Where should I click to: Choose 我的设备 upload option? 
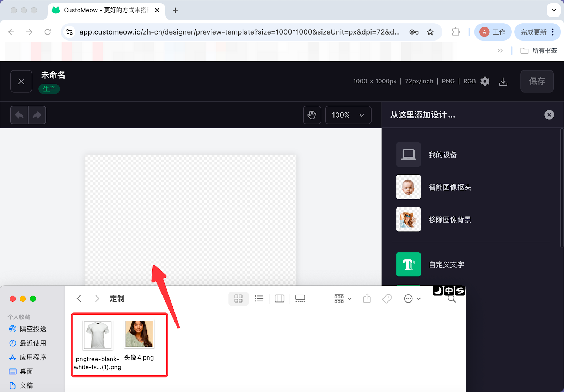point(442,155)
